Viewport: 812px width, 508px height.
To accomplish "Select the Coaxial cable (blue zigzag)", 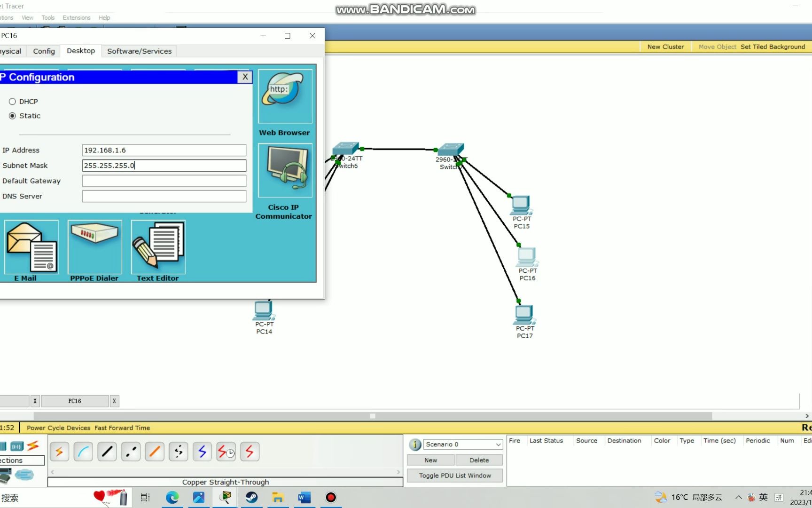I will (202, 452).
